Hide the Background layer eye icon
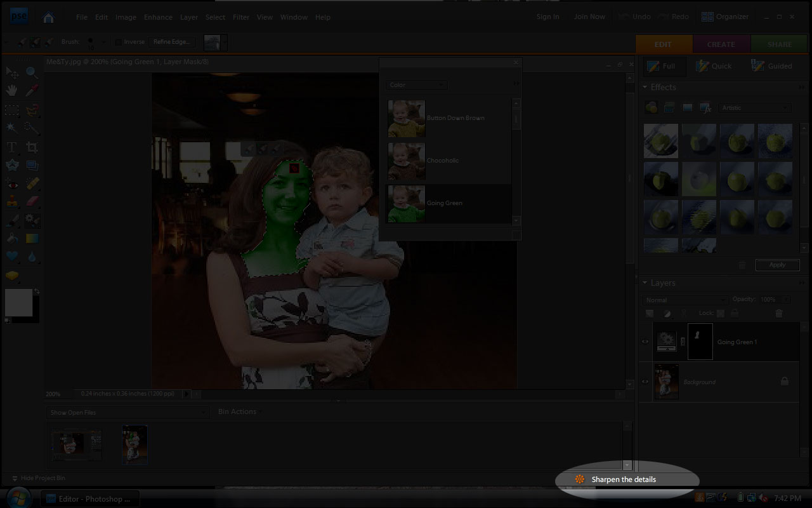The height and width of the screenshot is (508, 812). click(645, 382)
